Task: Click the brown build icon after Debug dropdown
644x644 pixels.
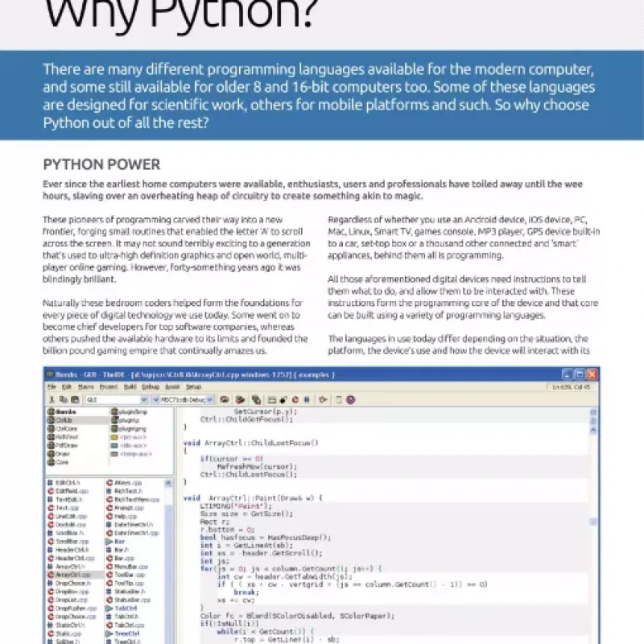Action: click(x=225, y=399)
